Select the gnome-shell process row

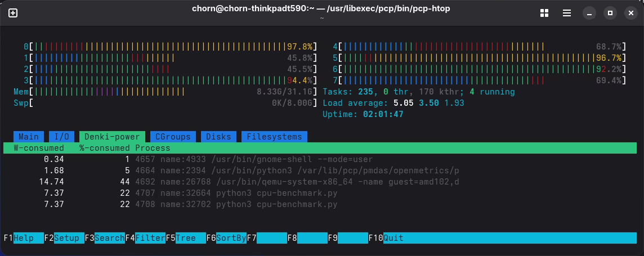(x=320, y=159)
